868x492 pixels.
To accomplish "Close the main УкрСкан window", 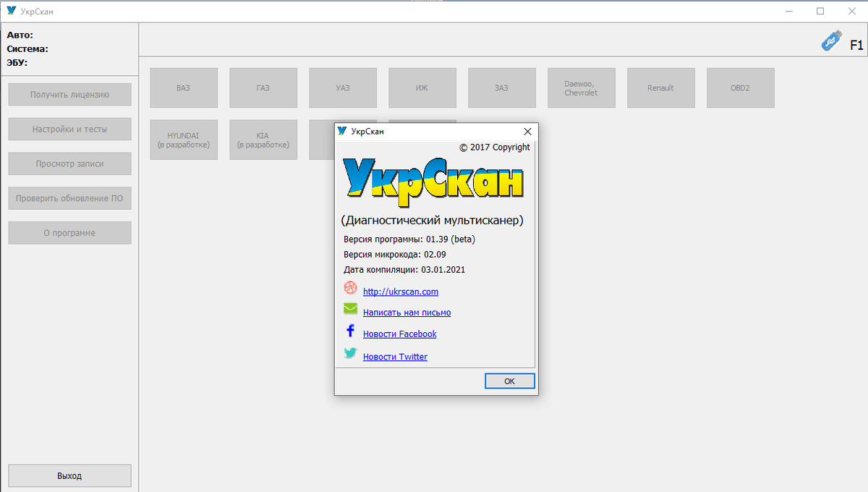I will coord(851,11).
